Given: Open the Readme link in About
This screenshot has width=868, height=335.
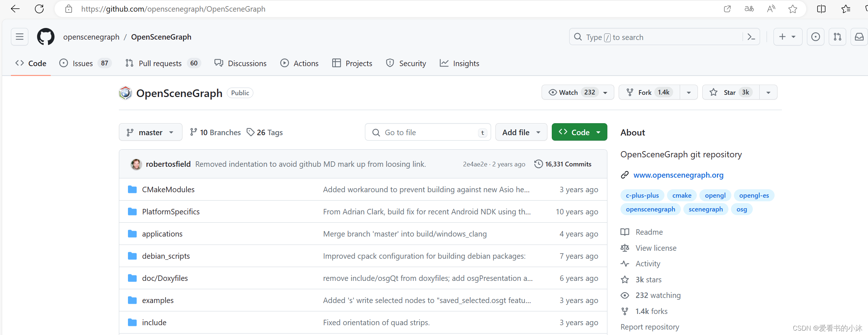Looking at the screenshot, I should pyautogui.click(x=642, y=232).
